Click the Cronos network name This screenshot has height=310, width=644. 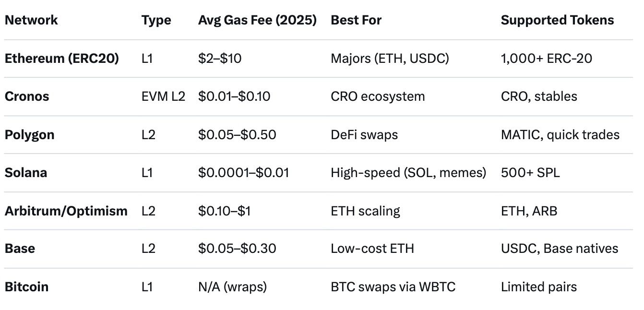tap(27, 96)
